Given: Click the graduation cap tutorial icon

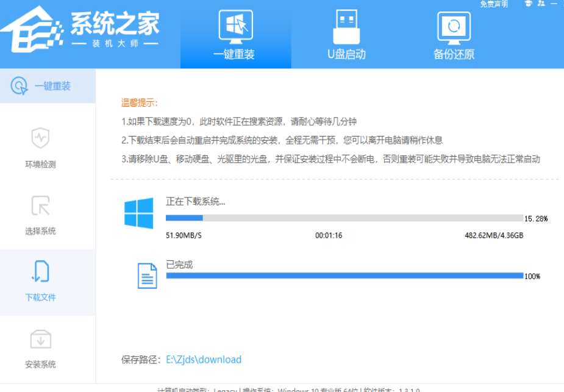Looking at the screenshot, I should coord(527,4).
